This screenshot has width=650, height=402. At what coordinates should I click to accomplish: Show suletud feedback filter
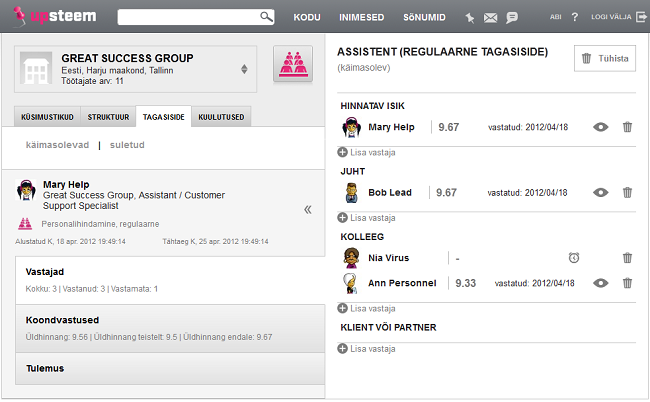pyautogui.click(x=127, y=145)
